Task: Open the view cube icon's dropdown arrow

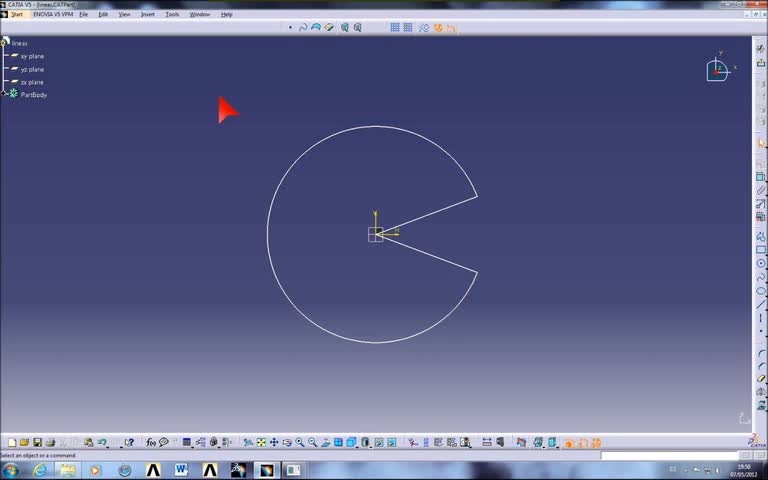Action: (x=357, y=447)
